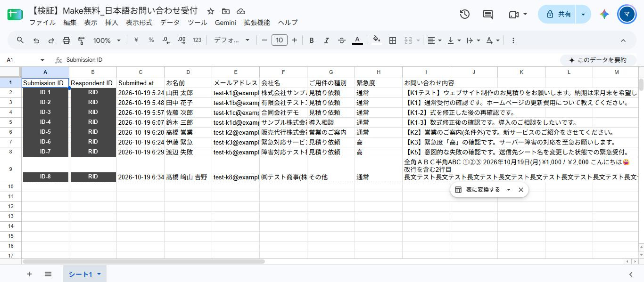644x282 pixels.
Task: Open the Google Sheets home icon
Action: pyautogui.click(x=15, y=15)
